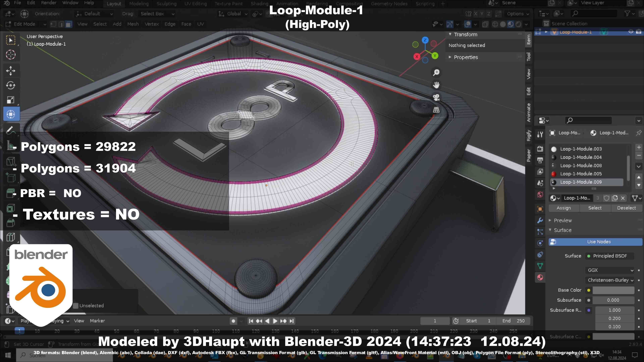This screenshot has height=362, width=644.
Task: Click the Principled BSDF surface button
Action: click(609, 256)
